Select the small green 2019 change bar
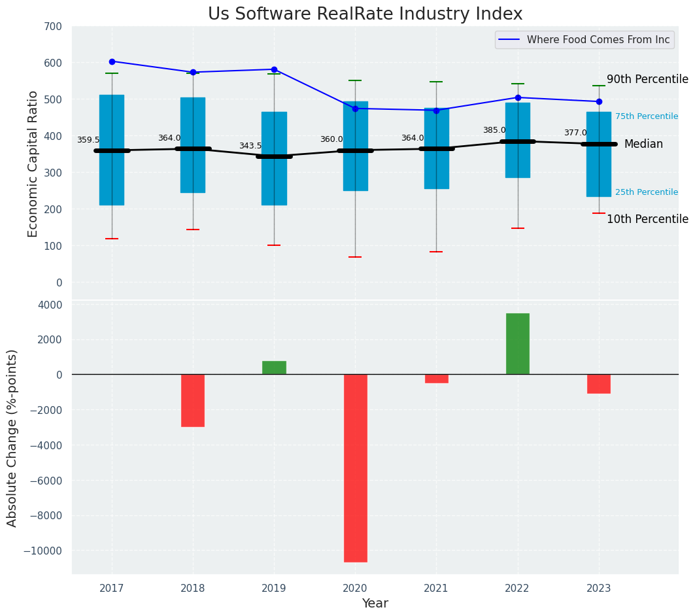This screenshot has width=695, height=616. tap(274, 368)
